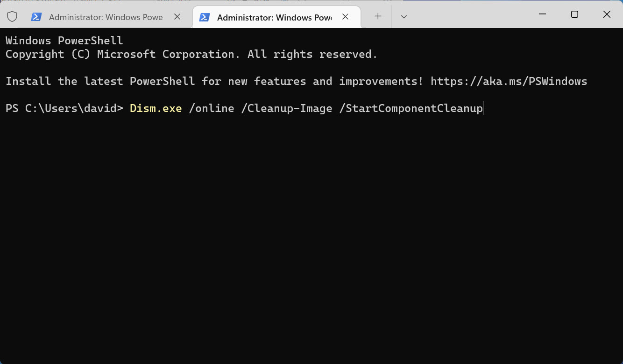Close the active second PowerShell tab

[x=345, y=17]
